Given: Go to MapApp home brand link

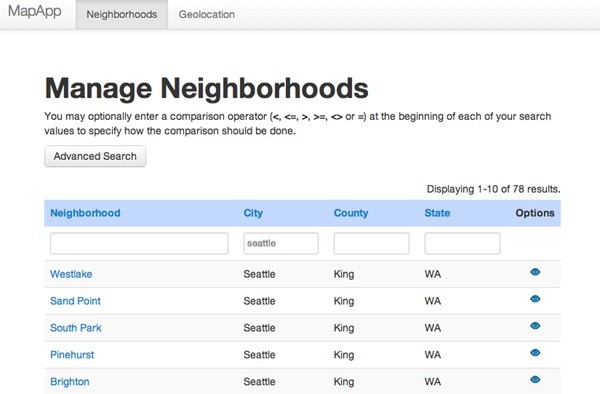Looking at the screenshot, I should (34, 11).
